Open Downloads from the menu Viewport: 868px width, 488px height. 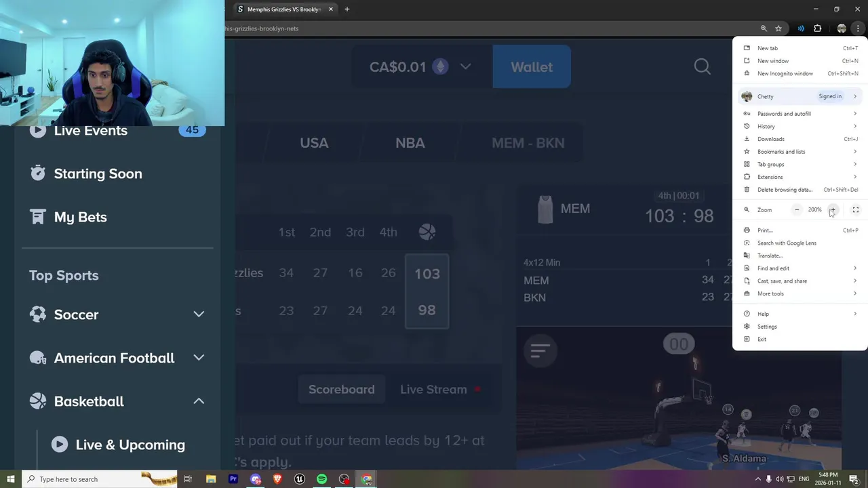tap(800, 139)
